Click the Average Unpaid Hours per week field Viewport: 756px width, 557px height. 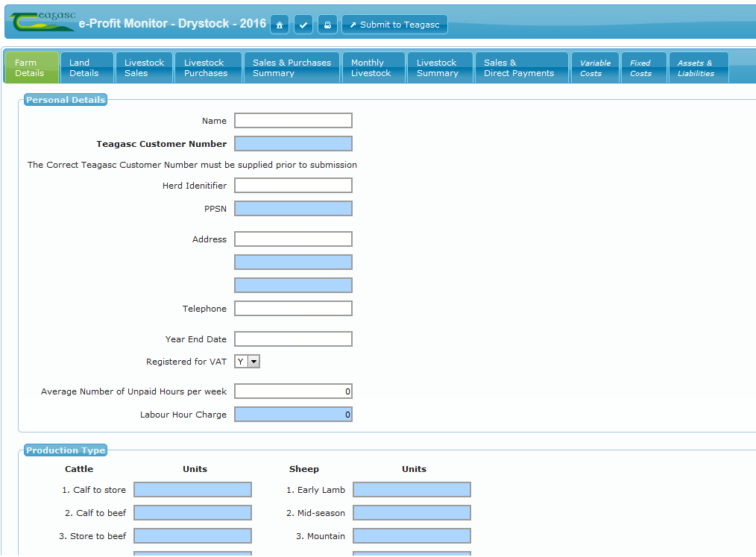click(293, 391)
